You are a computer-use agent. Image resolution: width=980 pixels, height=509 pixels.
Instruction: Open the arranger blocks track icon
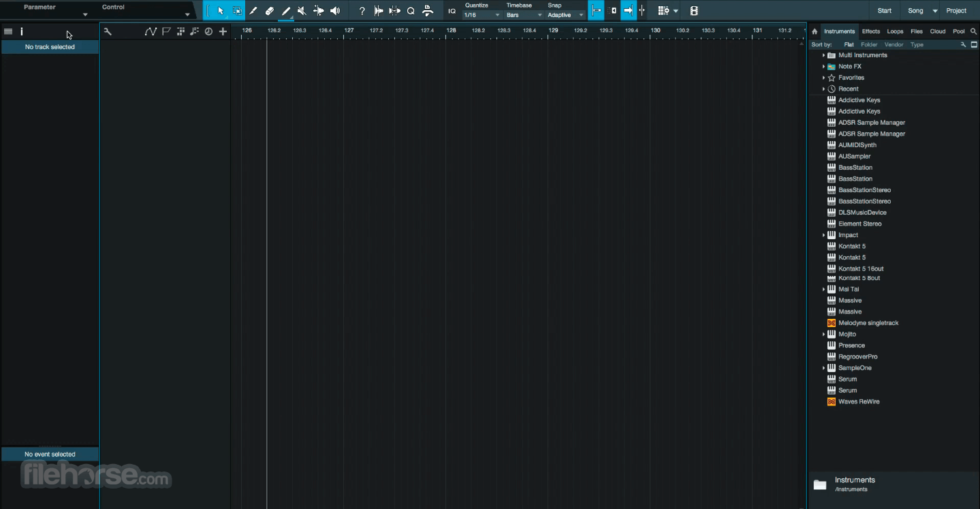180,31
